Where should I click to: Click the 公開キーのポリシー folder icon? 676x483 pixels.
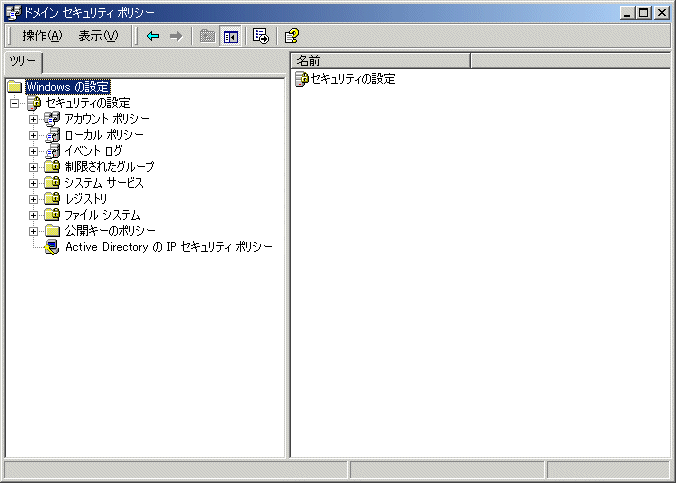[52, 231]
